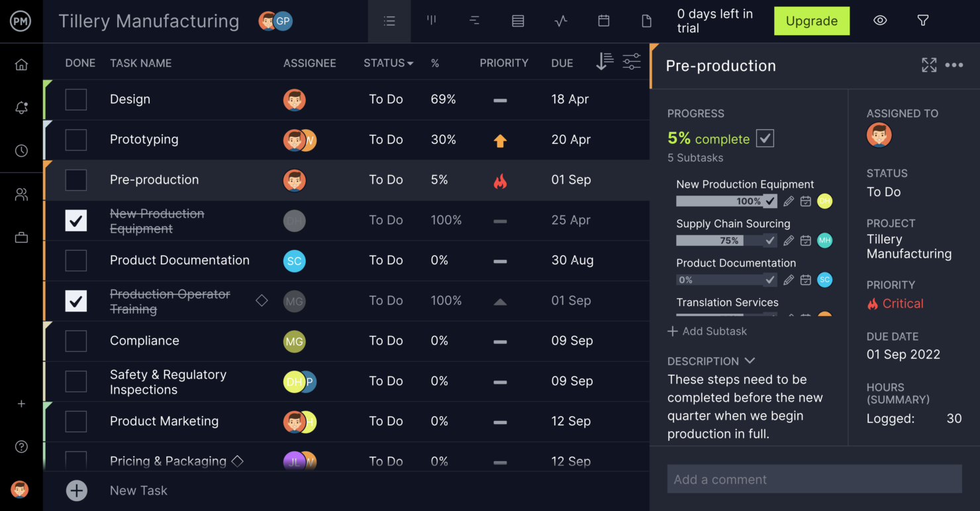This screenshot has width=980, height=511.
Task: Open the due date 01 Sep 2022 picker
Action: (x=904, y=355)
